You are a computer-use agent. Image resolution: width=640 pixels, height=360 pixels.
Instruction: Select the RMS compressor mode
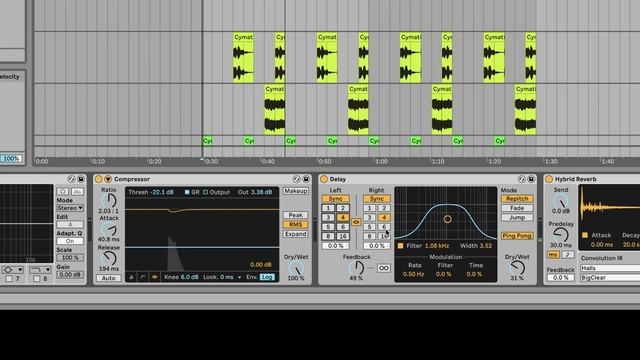pyautogui.click(x=296, y=224)
